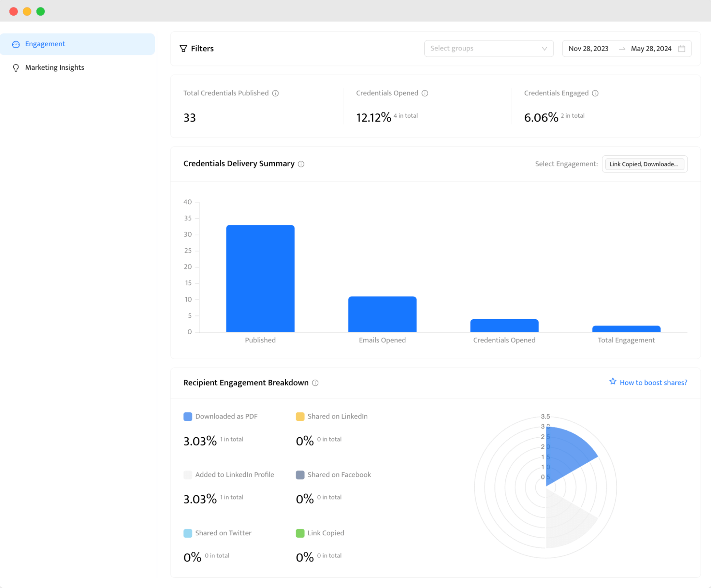This screenshot has width=711, height=588.
Task: Minimize the window with the yellow button
Action: point(27,11)
